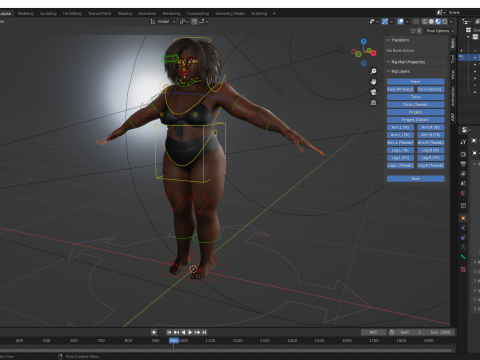The height and width of the screenshot is (360, 480).
Task: Click the Leg.R (FK) layer button
Action: pyautogui.click(x=431, y=158)
